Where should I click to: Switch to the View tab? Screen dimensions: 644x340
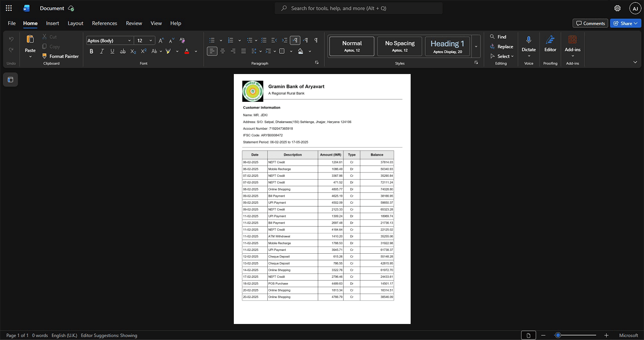(156, 23)
